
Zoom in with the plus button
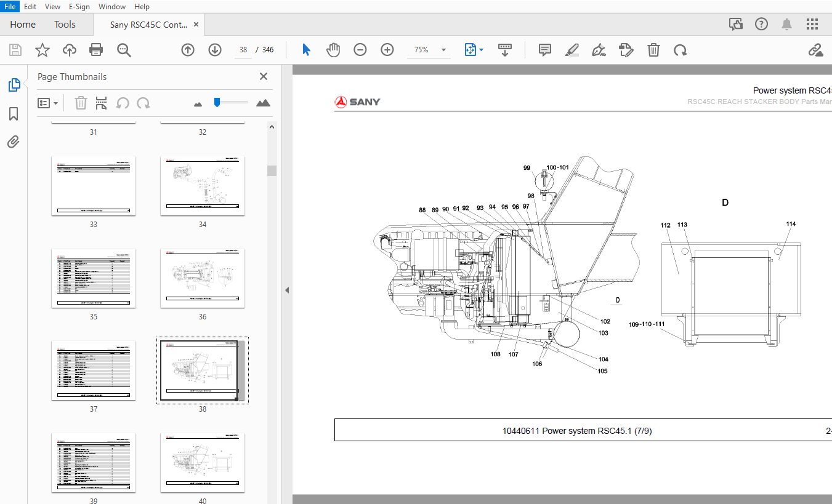click(x=387, y=50)
